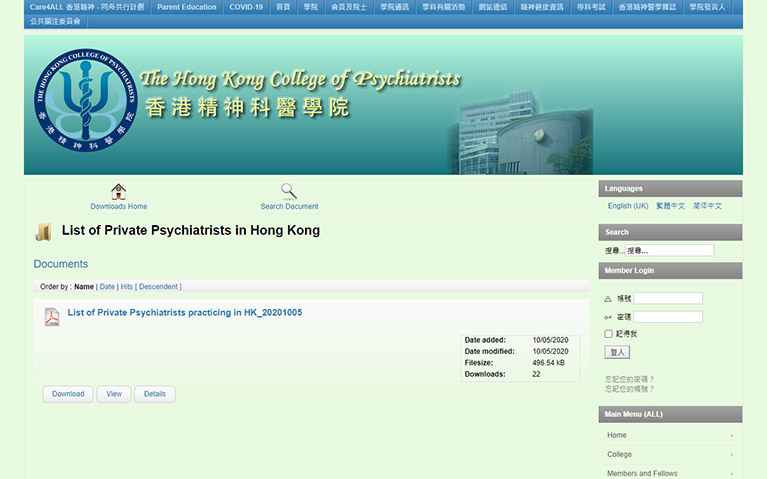The width and height of the screenshot is (767, 479).
Task: Open the Parent Education menu item
Action: point(186,7)
